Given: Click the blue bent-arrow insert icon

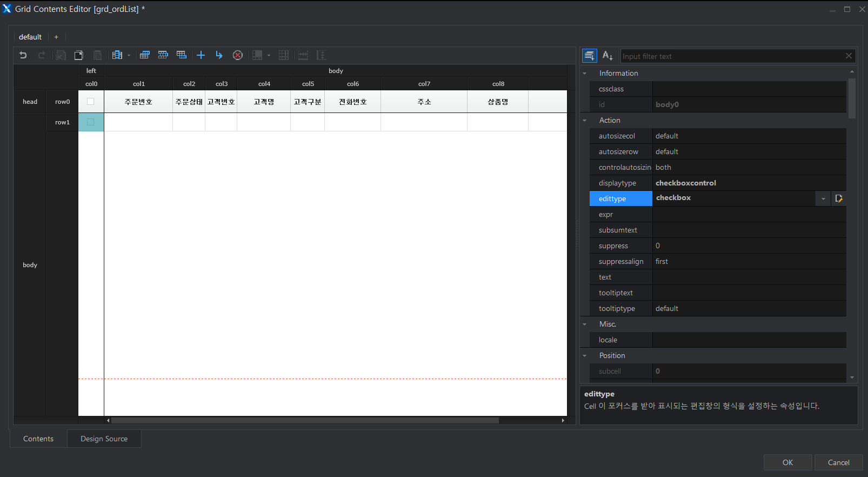Looking at the screenshot, I should tap(219, 55).
